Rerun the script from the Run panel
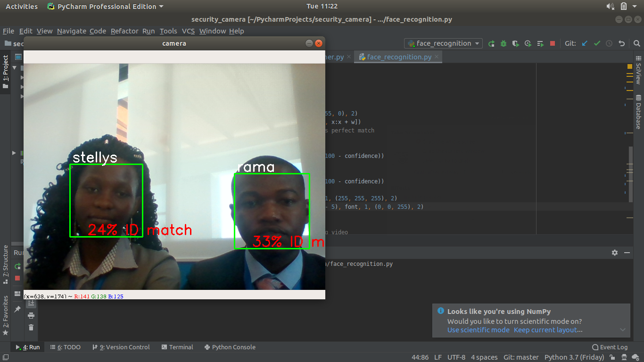The image size is (644, 362). pyautogui.click(x=17, y=265)
